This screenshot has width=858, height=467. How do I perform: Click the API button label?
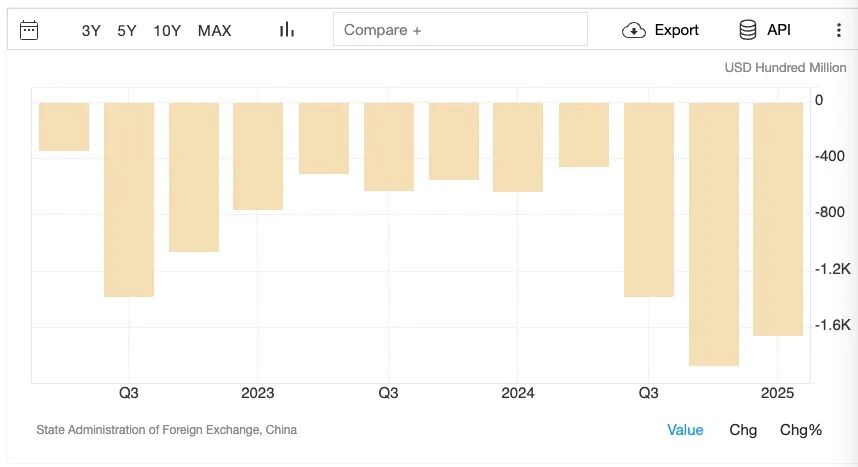tap(779, 30)
